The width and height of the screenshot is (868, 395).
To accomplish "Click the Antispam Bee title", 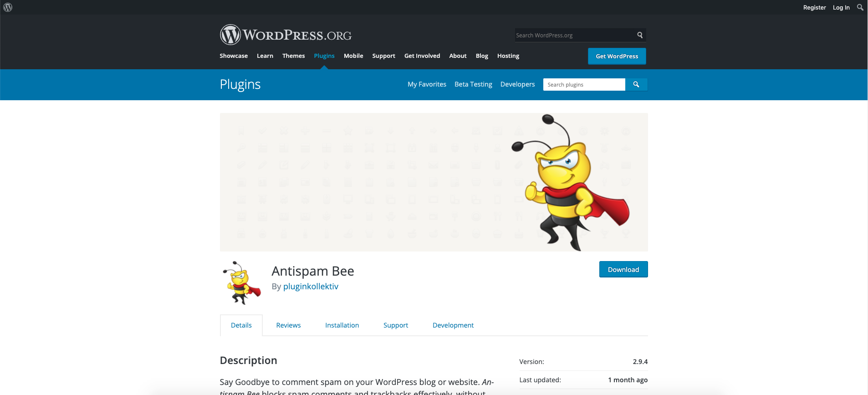I will point(313,271).
